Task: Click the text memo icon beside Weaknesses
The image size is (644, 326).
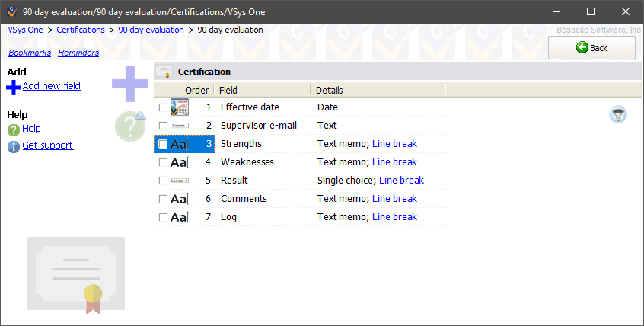Action: [x=179, y=162]
